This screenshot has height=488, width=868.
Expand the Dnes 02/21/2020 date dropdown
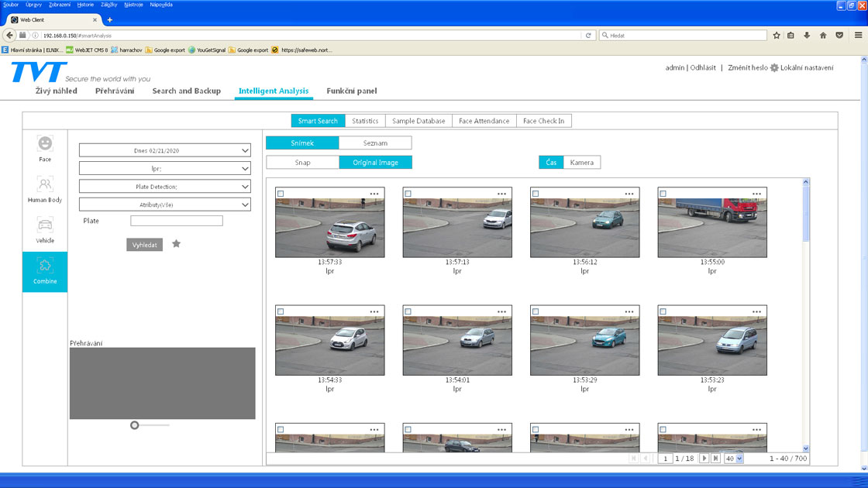(x=164, y=150)
